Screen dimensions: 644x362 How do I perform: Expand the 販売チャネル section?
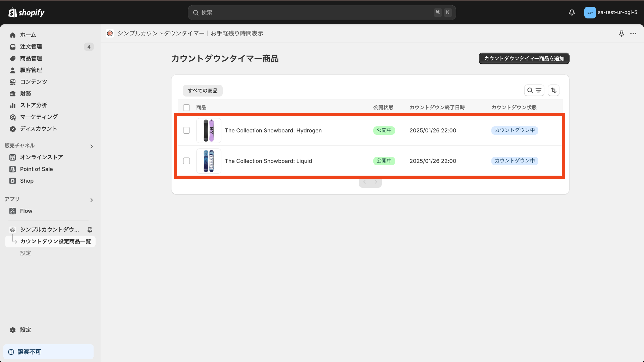pyautogui.click(x=91, y=146)
